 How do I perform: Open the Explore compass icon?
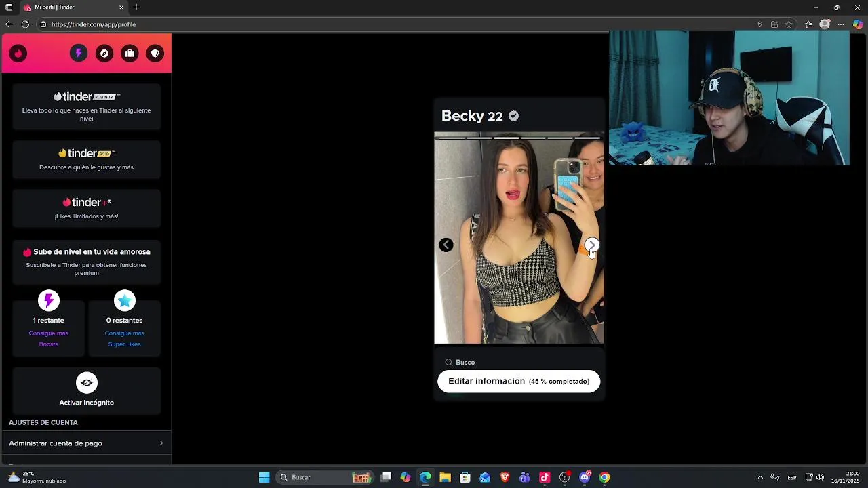104,54
